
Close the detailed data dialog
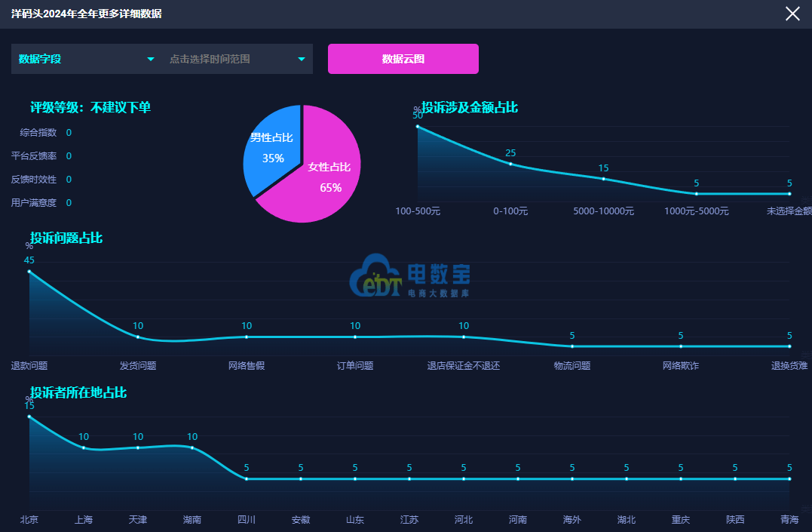pyautogui.click(x=792, y=14)
